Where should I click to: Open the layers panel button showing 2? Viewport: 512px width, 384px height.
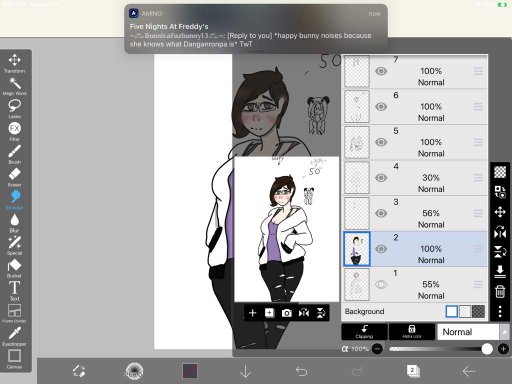pos(413,371)
